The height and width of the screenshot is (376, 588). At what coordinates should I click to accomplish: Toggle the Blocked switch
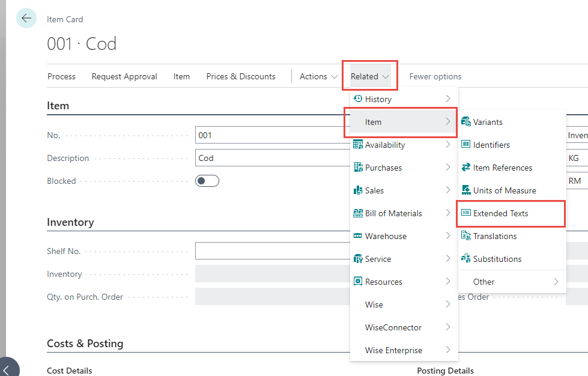point(207,181)
